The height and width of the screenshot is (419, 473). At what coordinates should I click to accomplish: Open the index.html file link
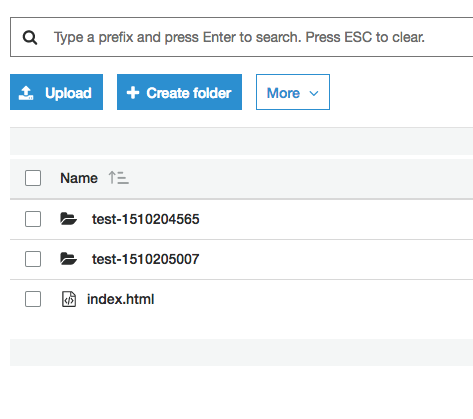pyautogui.click(x=121, y=299)
